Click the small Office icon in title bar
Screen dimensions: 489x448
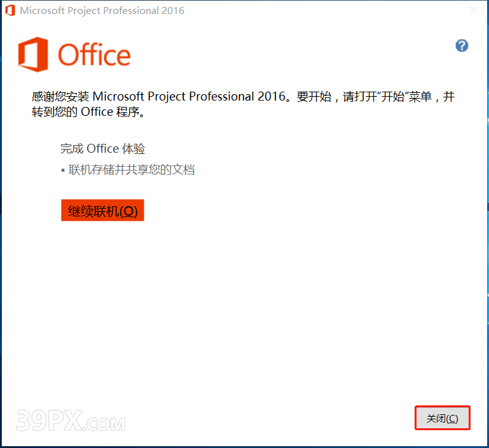coord(10,10)
